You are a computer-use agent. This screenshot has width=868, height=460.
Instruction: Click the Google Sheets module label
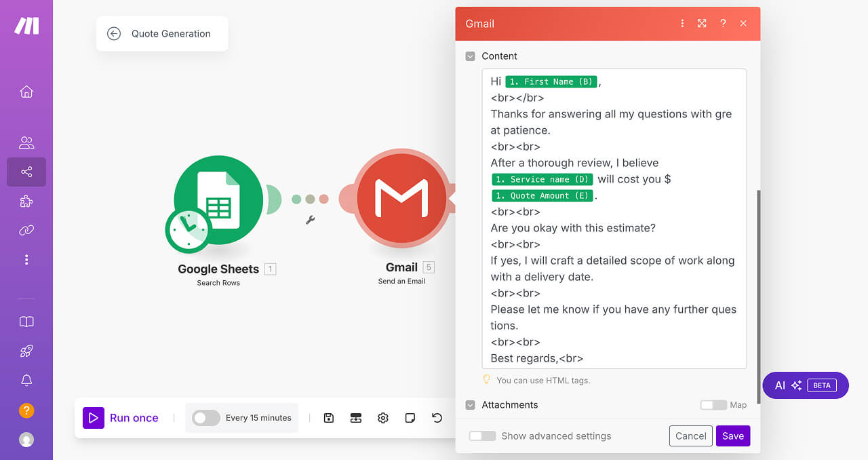tap(218, 269)
